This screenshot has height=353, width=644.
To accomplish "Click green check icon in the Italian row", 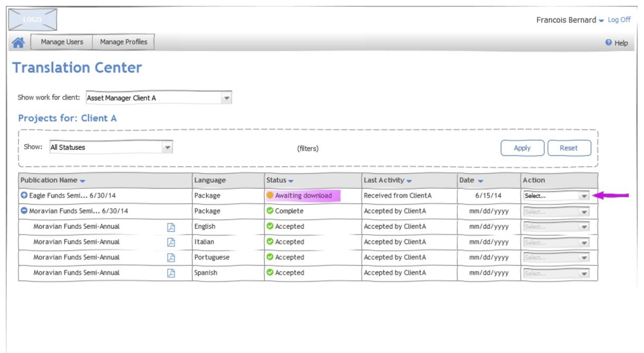I will (x=270, y=241).
